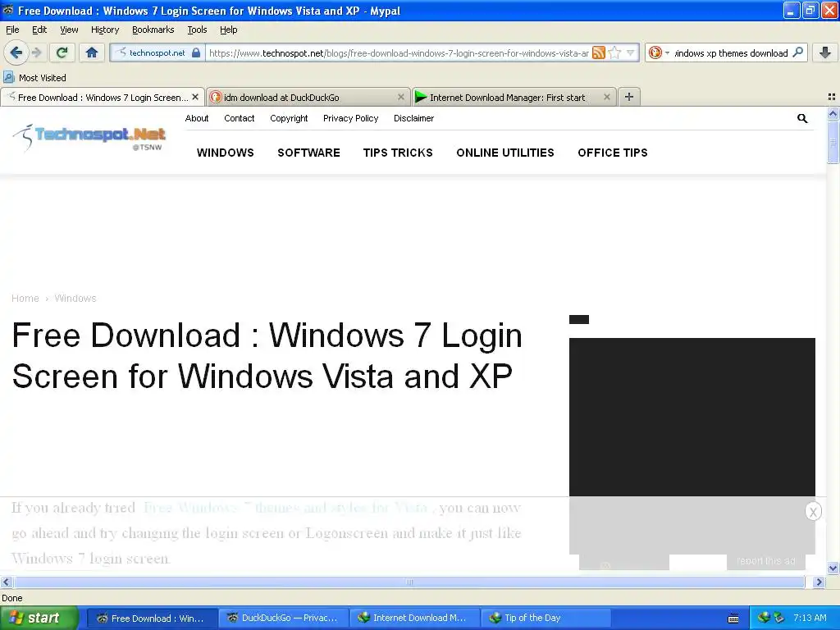Click the horizontal scrollbar right arrow

click(819, 582)
